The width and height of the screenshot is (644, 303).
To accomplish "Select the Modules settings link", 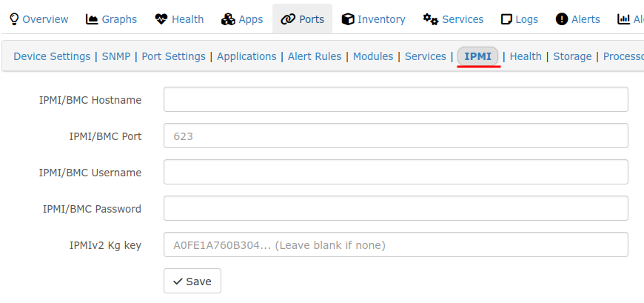I will tap(373, 56).
